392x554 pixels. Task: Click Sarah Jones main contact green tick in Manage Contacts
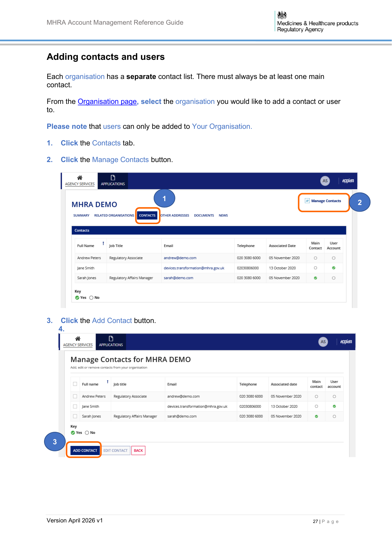[316, 416]
